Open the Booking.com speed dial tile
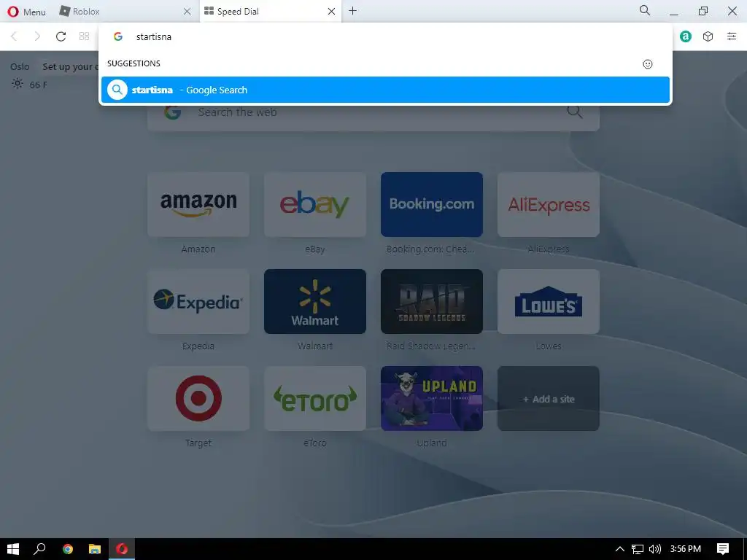 point(432,204)
